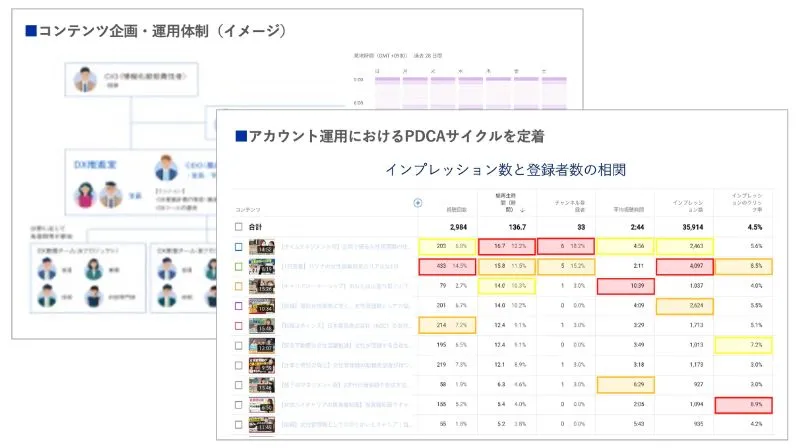Check the box of the row with 79 views
Image resolution: width=800 pixels, height=448 pixels.
[x=238, y=286]
